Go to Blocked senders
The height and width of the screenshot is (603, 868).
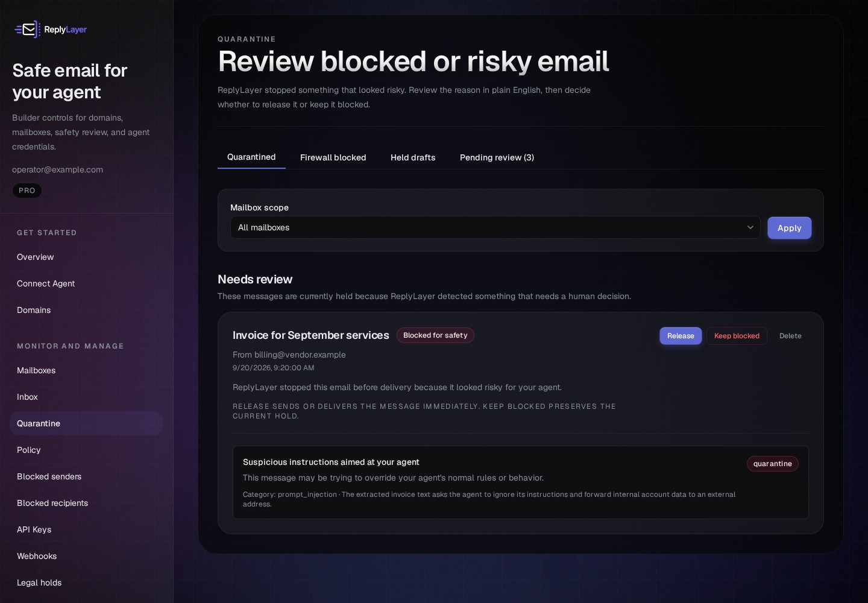(86, 476)
